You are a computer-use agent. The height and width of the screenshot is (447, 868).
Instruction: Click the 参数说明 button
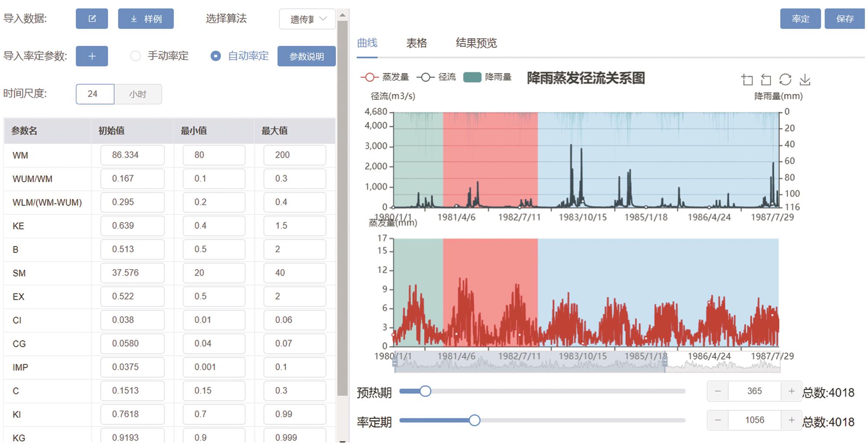pos(306,56)
